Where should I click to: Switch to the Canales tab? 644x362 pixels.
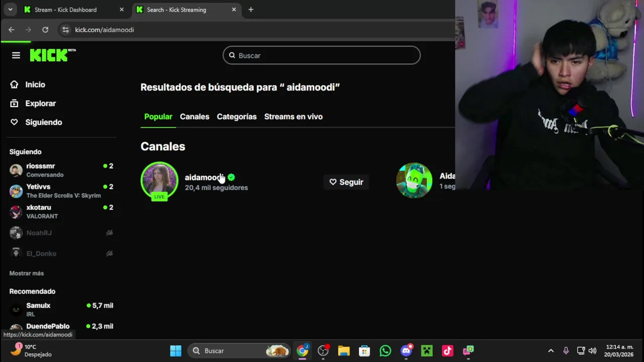click(x=194, y=116)
